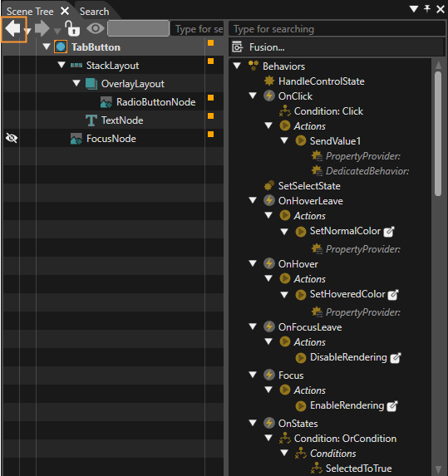Screen dimensions: 448x476
Task: Select the RadioButtonNode image icon
Action: pos(106,102)
